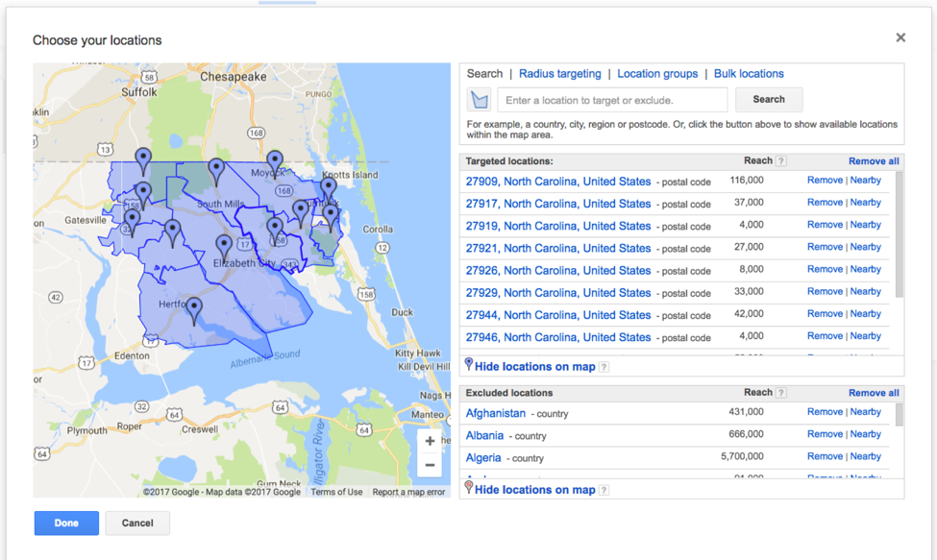Remove all targeted locations
This screenshot has width=937, height=560.
click(874, 161)
